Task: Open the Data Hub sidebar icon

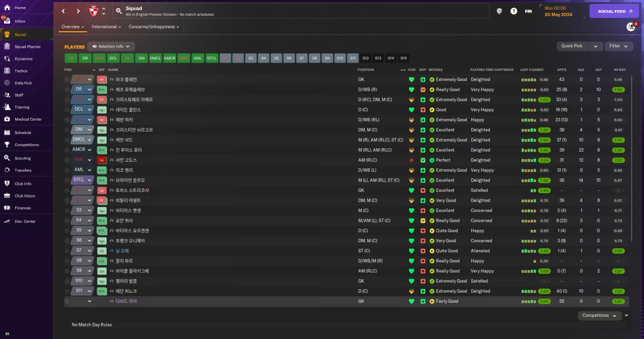Action: point(7,83)
